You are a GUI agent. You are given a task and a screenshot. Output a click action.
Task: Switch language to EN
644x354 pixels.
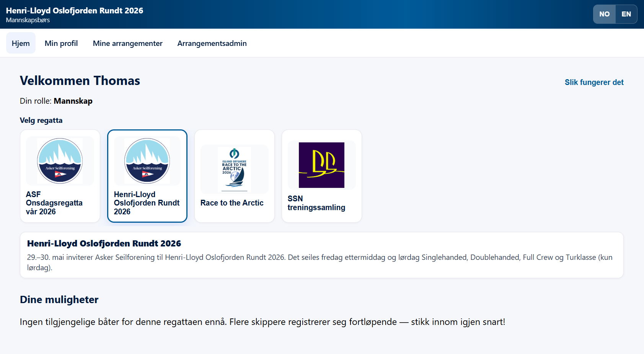626,14
